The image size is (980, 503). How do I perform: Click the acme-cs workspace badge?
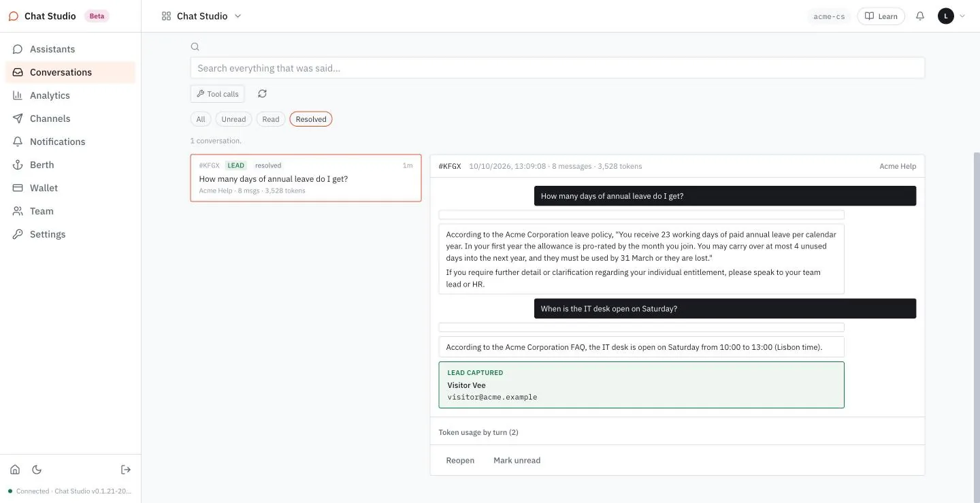tap(829, 16)
